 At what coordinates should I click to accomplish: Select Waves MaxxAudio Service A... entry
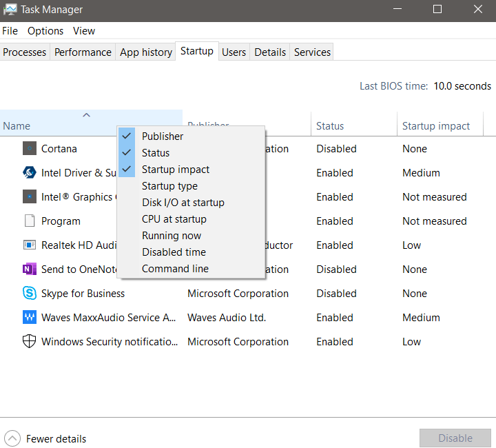coord(109,317)
